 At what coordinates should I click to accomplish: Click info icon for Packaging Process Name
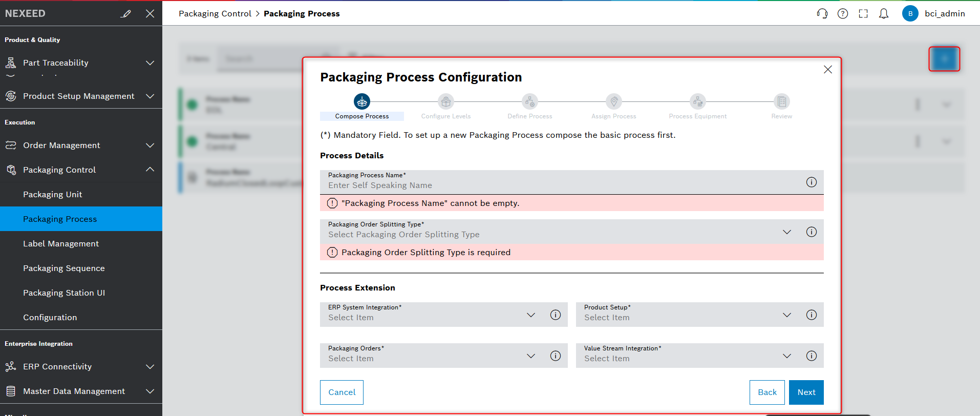click(811, 182)
